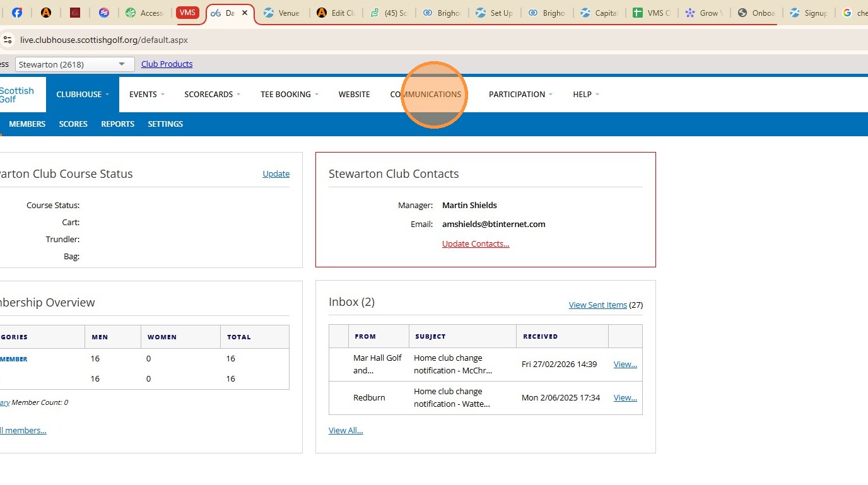The width and height of the screenshot is (868, 485).
Task: Click the site information icon in address bar
Action: click(7, 40)
